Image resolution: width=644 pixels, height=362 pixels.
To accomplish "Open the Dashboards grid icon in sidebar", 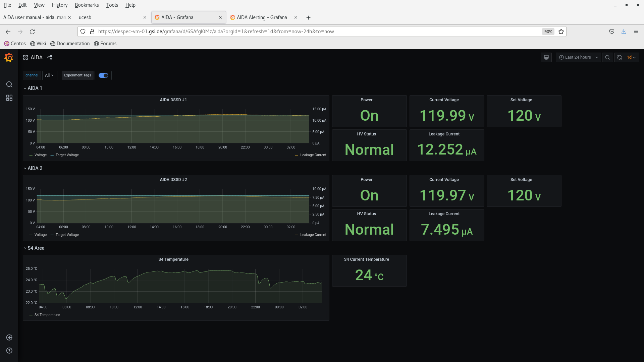I will click(9, 98).
